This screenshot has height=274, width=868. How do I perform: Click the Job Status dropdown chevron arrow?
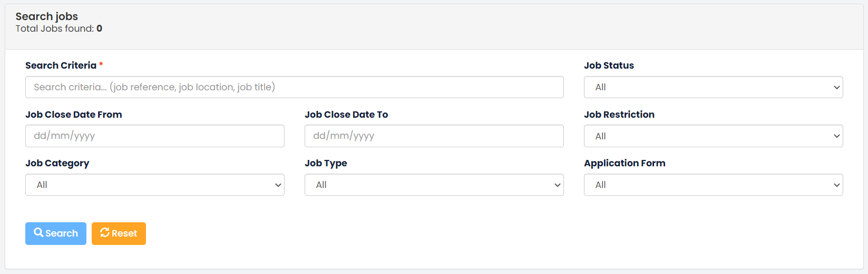coord(836,88)
